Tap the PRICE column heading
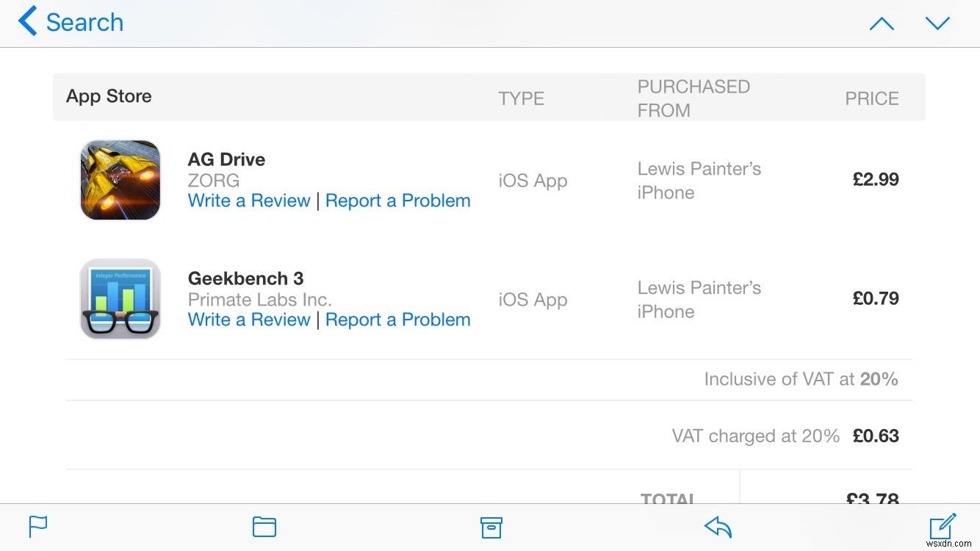The width and height of the screenshot is (980, 551). click(x=872, y=98)
